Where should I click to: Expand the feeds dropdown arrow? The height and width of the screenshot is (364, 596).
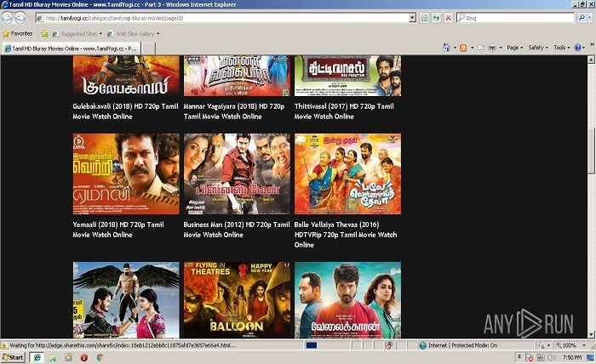[x=472, y=48]
